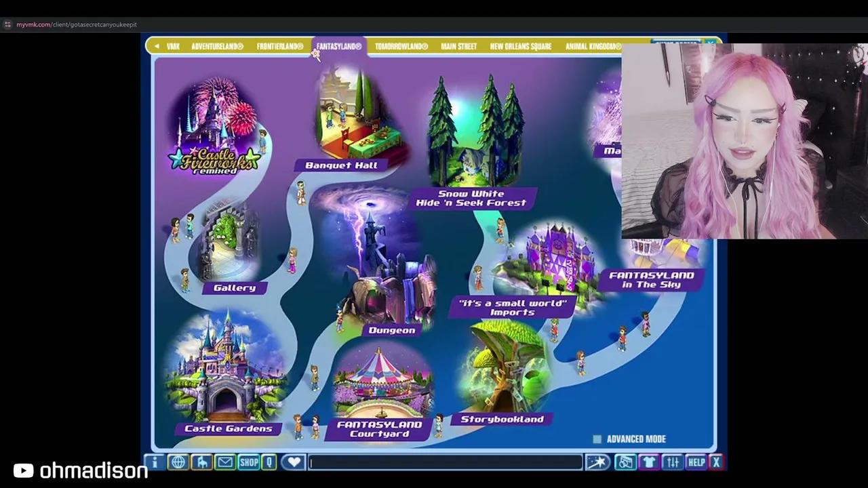Image resolution: width=868 pixels, height=488 pixels.
Task: Click the ohmadison channel name
Action: pos(94,470)
